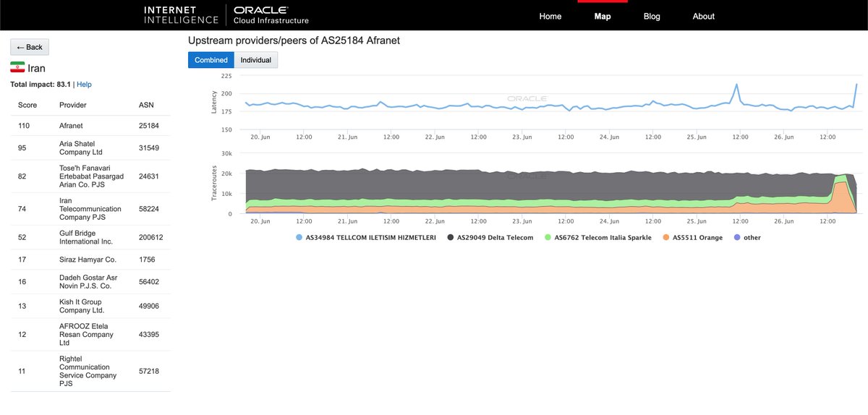Select Siraz Hamyar Co. provider
The height and width of the screenshot is (415, 868).
tap(90, 260)
